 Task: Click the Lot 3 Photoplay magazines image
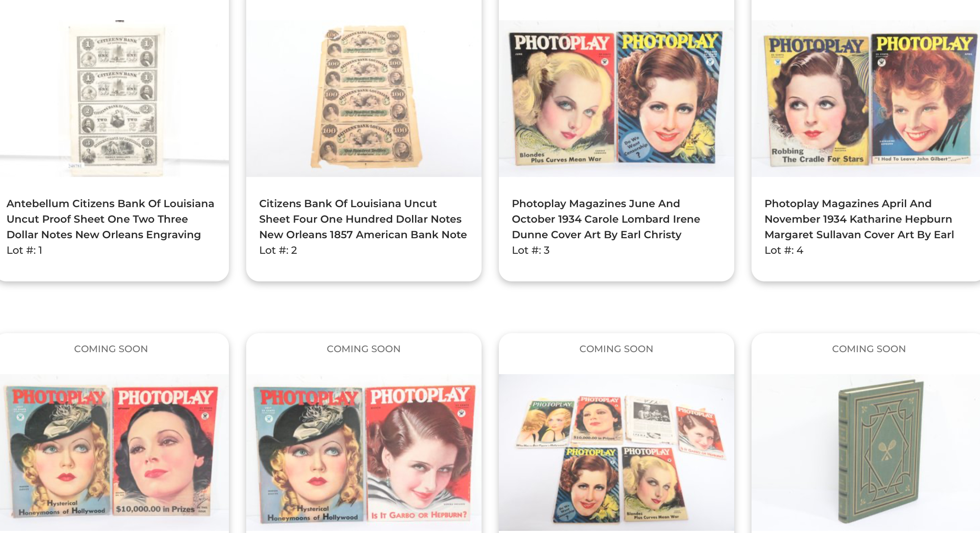616,98
